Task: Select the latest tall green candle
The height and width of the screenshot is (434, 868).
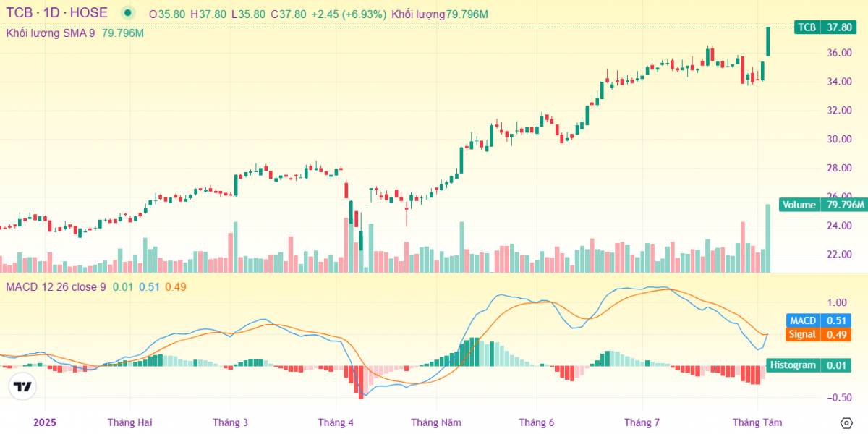Action: [767, 42]
